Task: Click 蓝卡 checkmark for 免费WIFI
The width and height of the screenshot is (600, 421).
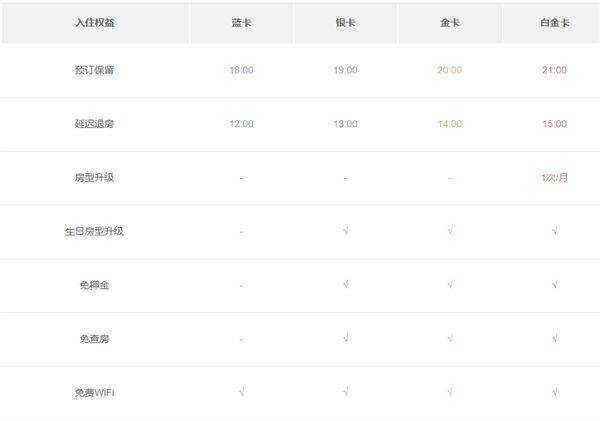Action: point(241,392)
